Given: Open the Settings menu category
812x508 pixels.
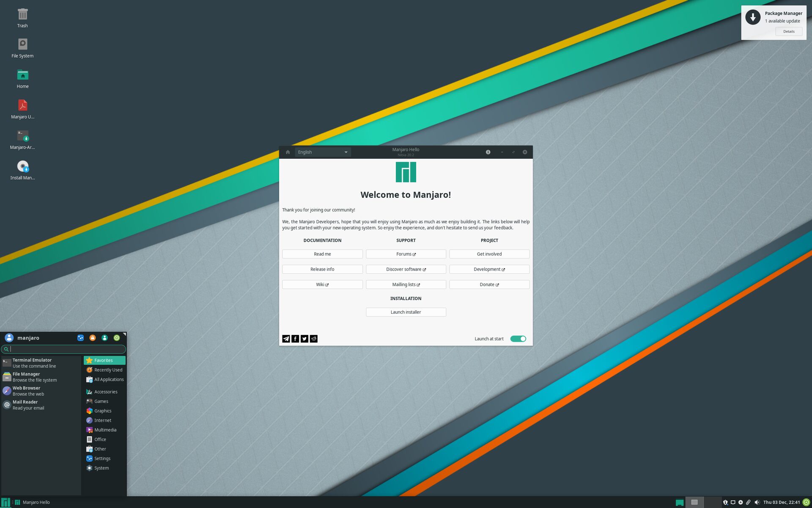Looking at the screenshot, I should tap(102, 458).
